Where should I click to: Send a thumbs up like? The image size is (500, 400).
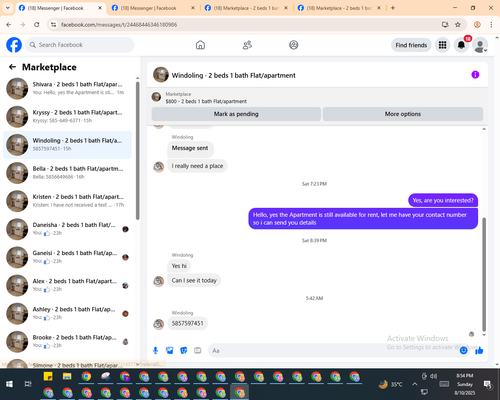[479, 350]
